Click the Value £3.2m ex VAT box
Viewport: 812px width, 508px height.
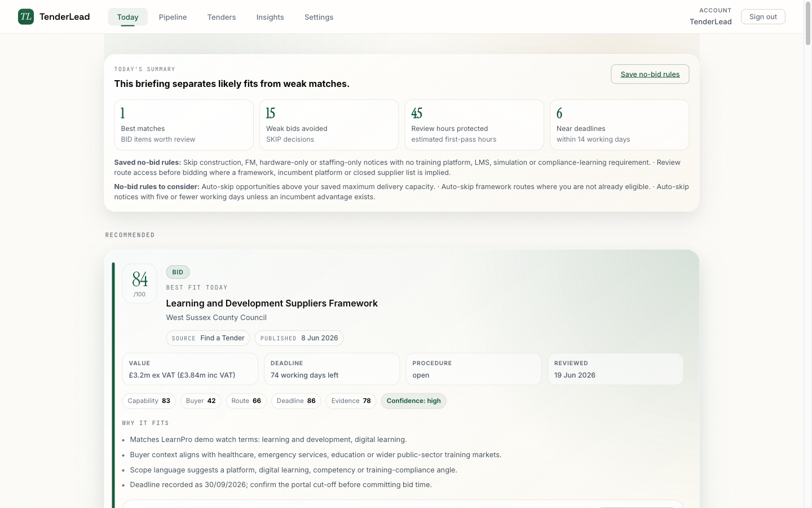[190, 369]
